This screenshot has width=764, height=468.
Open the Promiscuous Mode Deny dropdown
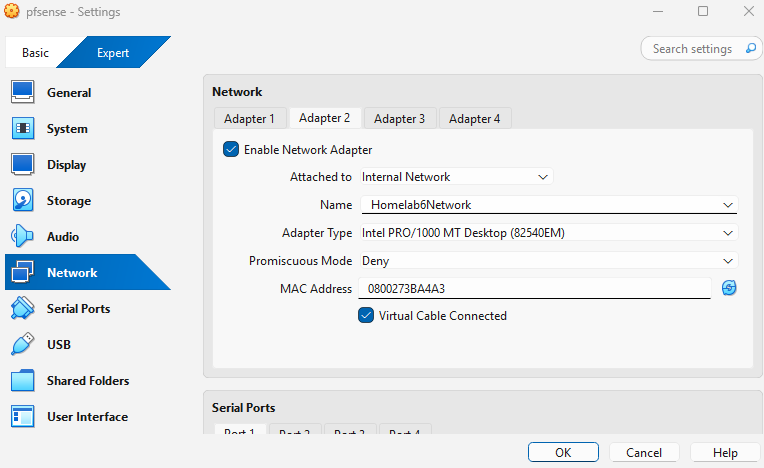click(x=549, y=261)
